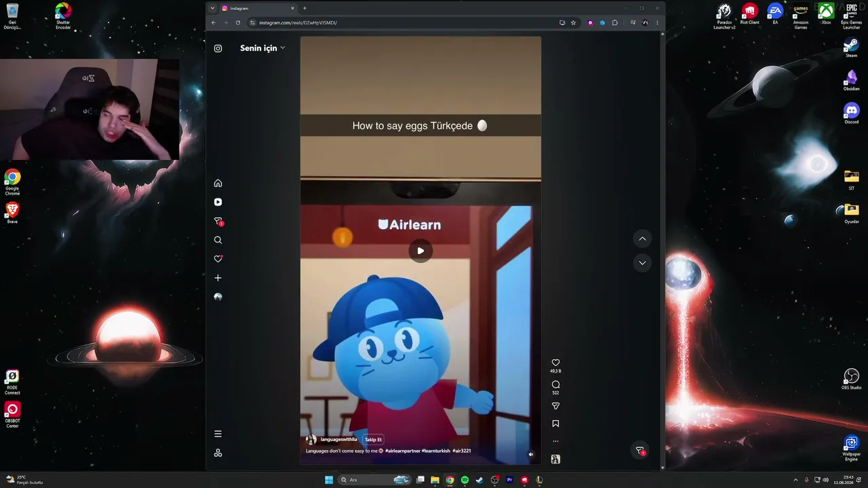Open the Riot Client desktop shortcut
Viewport: 868px width, 488px height.
tap(749, 14)
